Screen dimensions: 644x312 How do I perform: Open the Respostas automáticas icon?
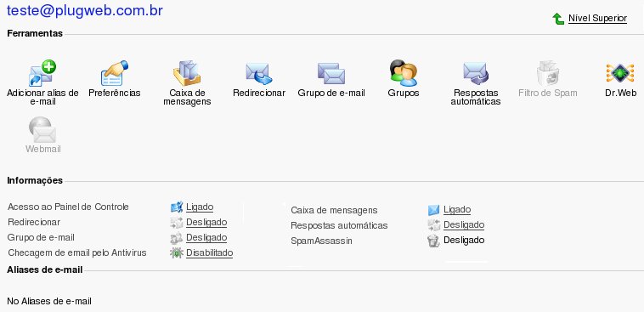point(476,73)
